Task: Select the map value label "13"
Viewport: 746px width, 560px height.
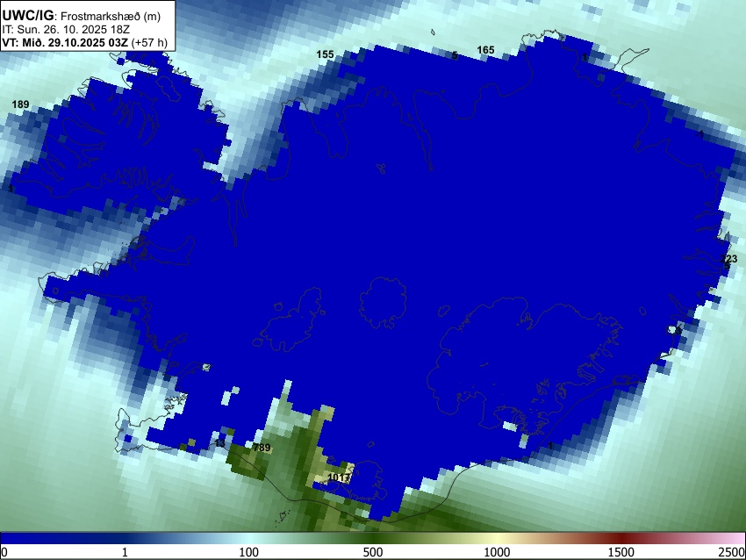Action: coord(219,443)
